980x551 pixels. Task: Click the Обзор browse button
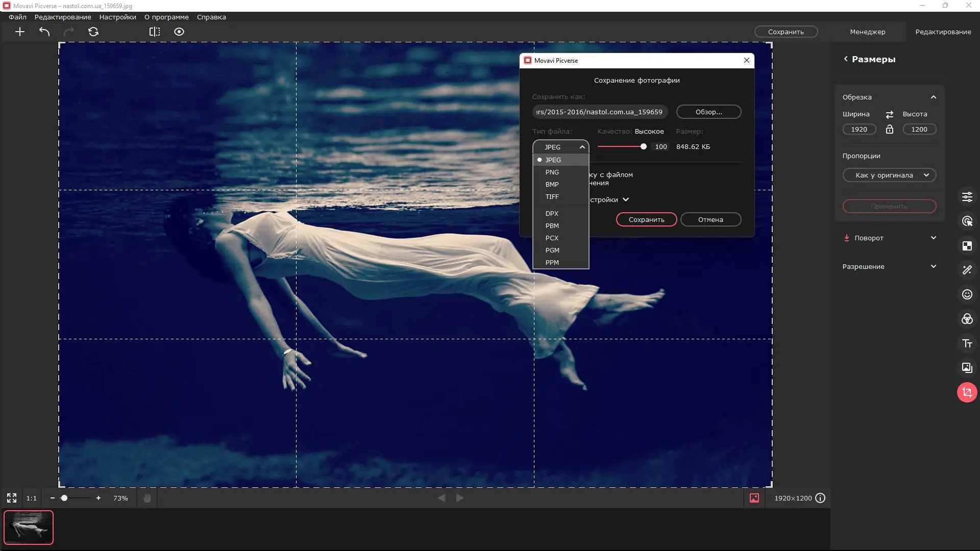click(x=708, y=112)
